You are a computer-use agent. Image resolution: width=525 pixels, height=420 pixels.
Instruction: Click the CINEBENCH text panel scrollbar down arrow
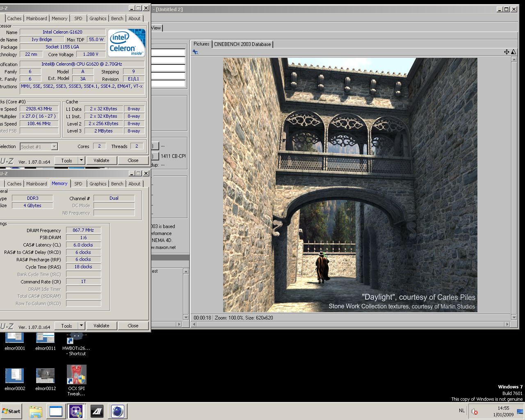point(186,318)
